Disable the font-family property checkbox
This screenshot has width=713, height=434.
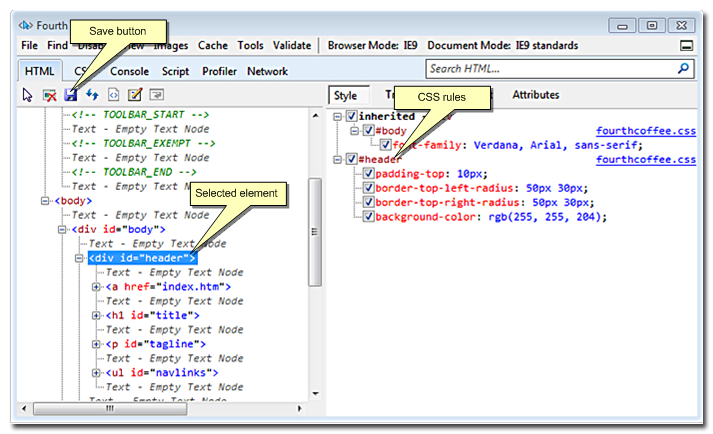coord(386,145)
